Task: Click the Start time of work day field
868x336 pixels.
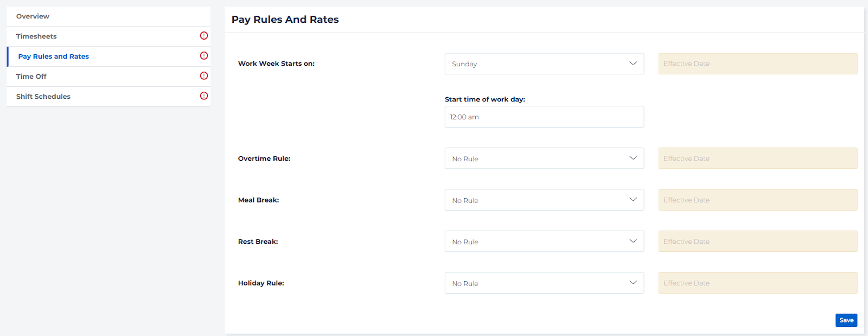Action: 544,117
